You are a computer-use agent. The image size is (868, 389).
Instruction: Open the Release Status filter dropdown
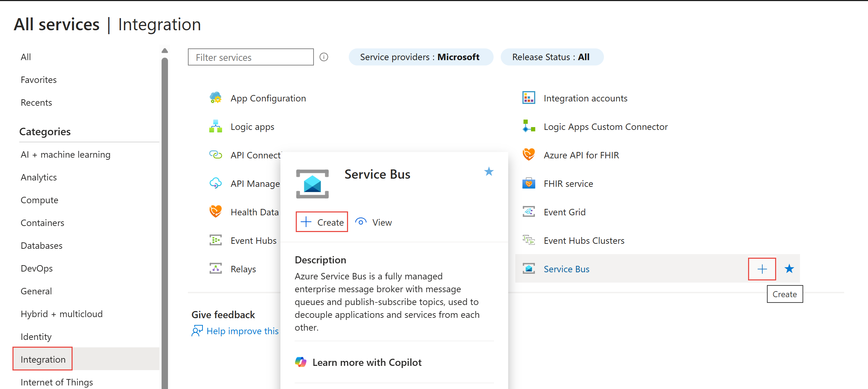coord(552,57)
